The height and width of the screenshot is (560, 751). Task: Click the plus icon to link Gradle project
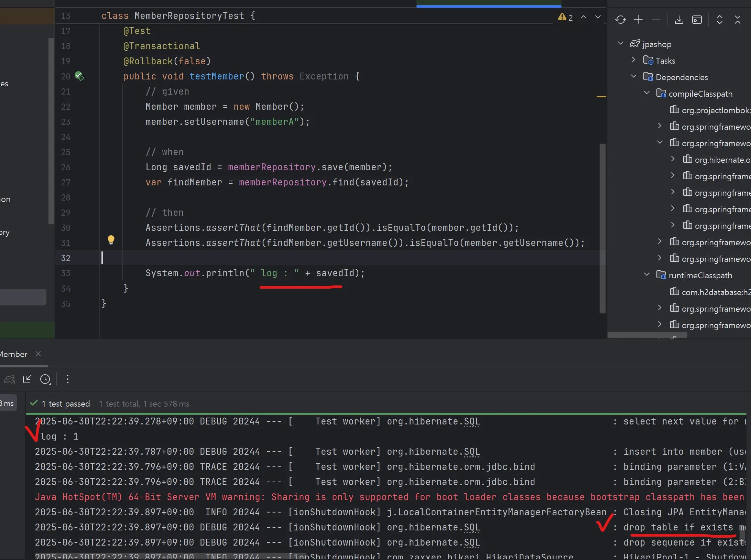pyautogui.click(x=638, y=20)
